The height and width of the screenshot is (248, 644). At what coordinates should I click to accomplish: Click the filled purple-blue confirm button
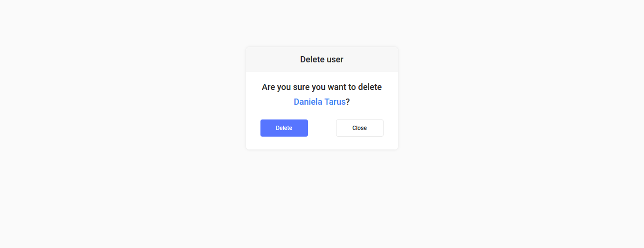(284, 128)
